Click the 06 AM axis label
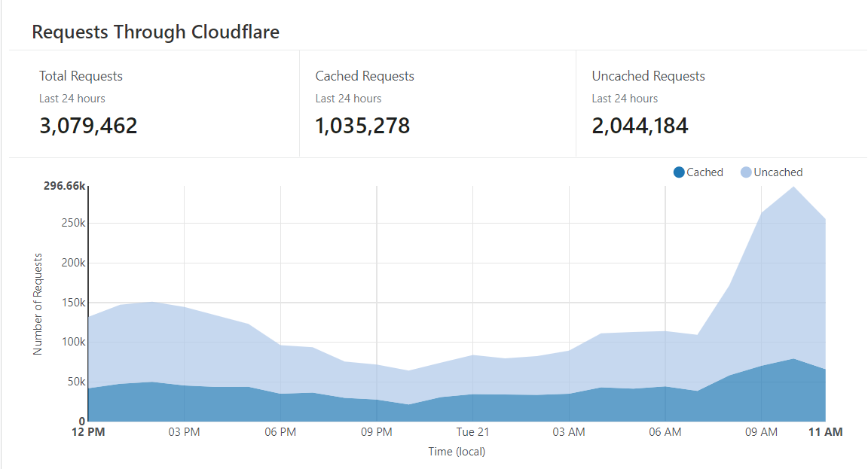Image resolution: width=868 pixels, height=469 pixels. [665, 432]
